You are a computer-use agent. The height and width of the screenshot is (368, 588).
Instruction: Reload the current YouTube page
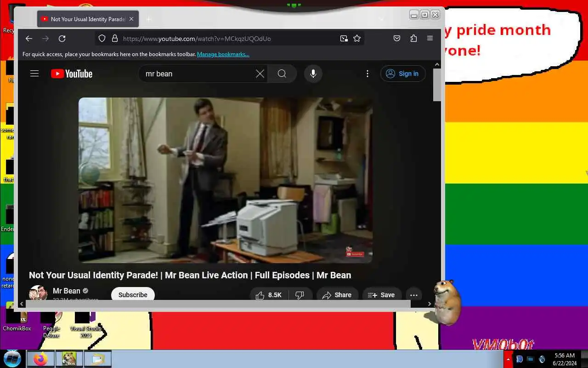62,39
